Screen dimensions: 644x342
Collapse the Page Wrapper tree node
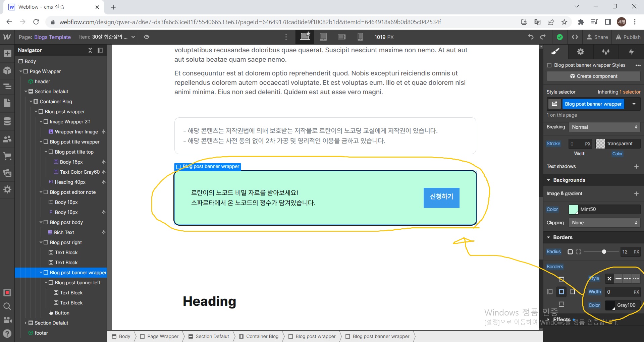[x=21, y=71]
